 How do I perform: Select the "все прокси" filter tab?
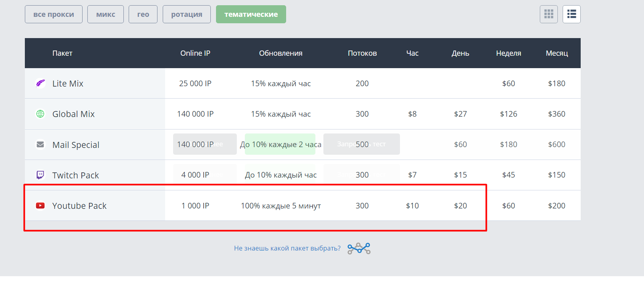[54, 14]
